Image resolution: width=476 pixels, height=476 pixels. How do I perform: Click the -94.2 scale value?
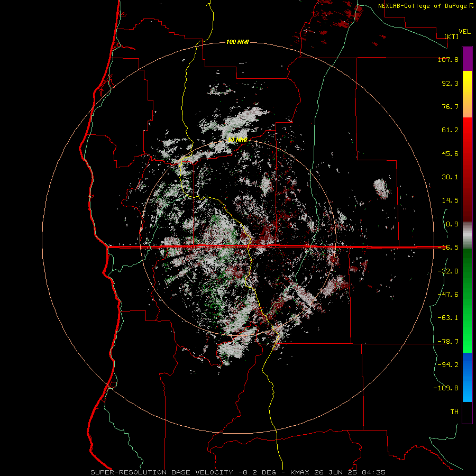[x=448, y=365]
